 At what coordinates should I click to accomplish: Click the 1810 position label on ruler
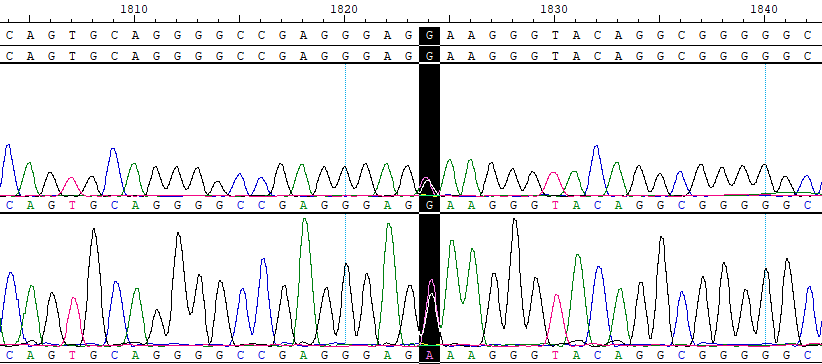tap(134, 9)
